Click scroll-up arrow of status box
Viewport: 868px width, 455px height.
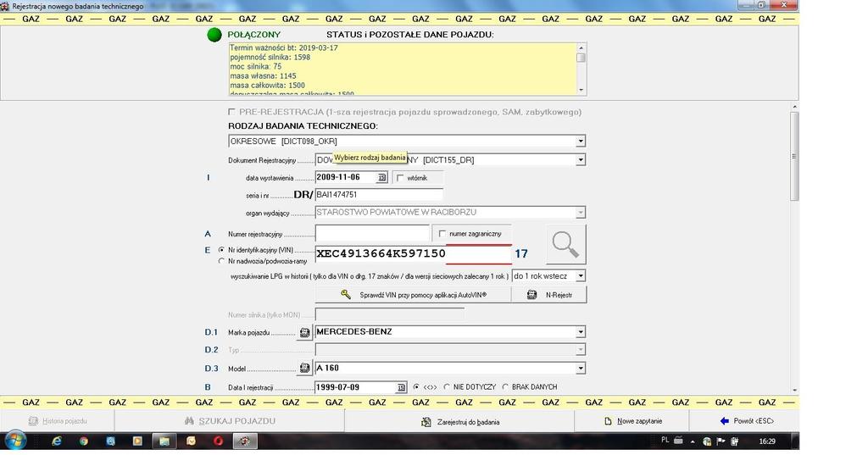pyautogui.click(x=581, y=47)
